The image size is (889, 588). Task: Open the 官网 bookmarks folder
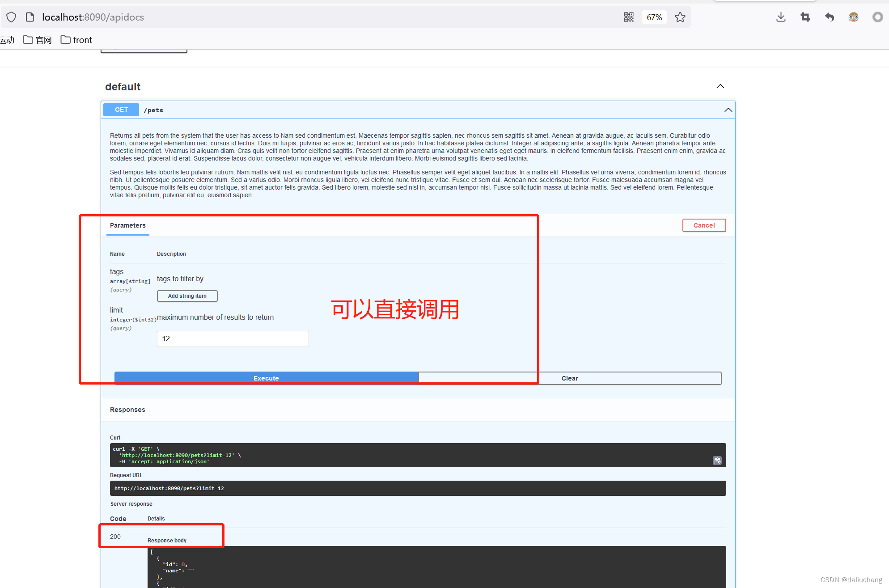[38, 40]
